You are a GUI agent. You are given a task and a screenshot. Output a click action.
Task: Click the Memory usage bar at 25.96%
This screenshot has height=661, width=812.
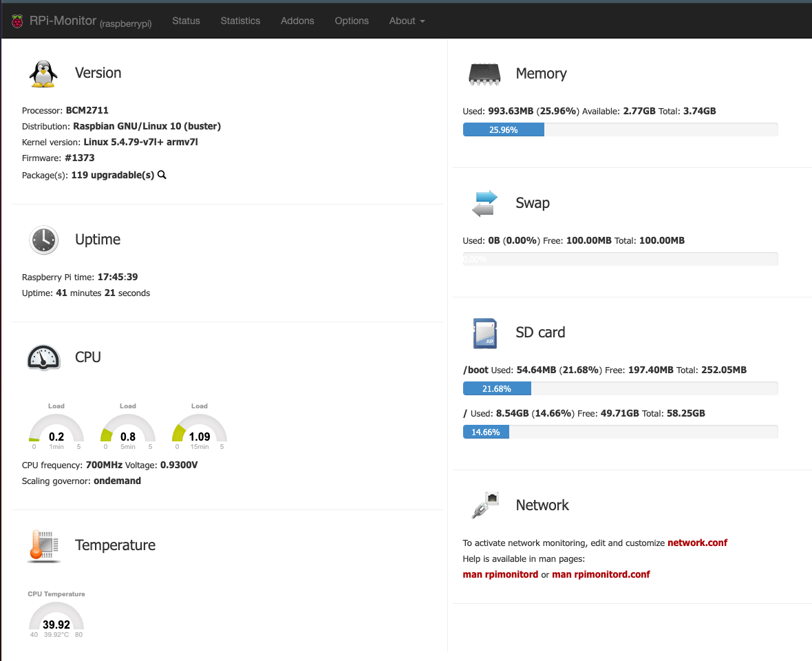pos(621,129)
